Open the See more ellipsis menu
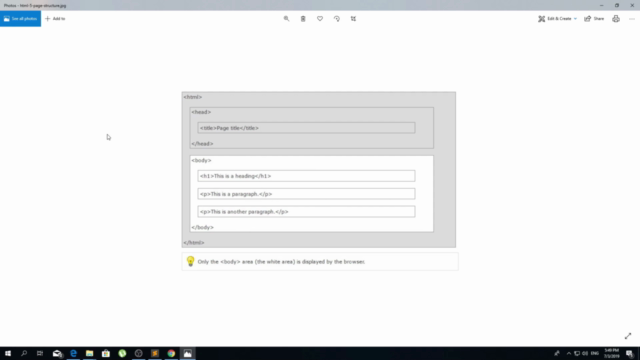Image resolution: width=640 pixels, height=360 pixels. click(x=632, y=19)
